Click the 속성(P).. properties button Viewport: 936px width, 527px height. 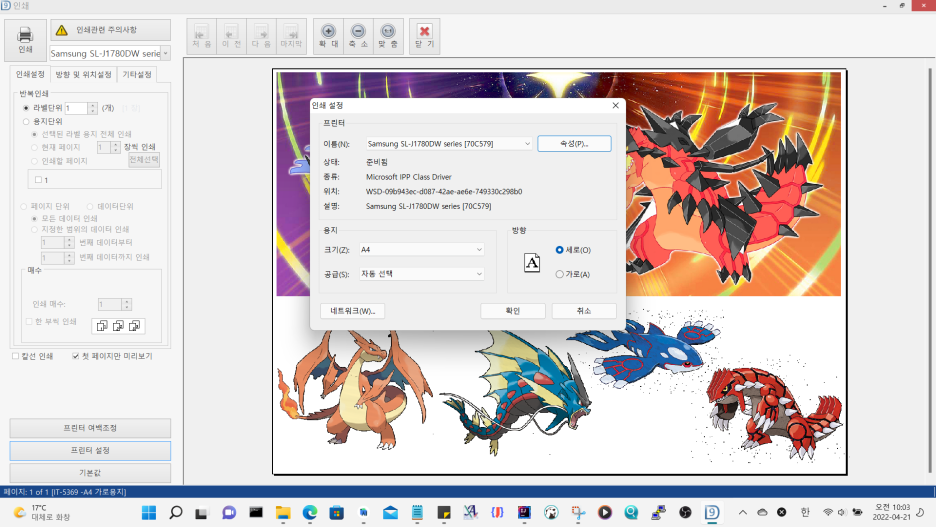pyautogui.click(x=574, y=144)
